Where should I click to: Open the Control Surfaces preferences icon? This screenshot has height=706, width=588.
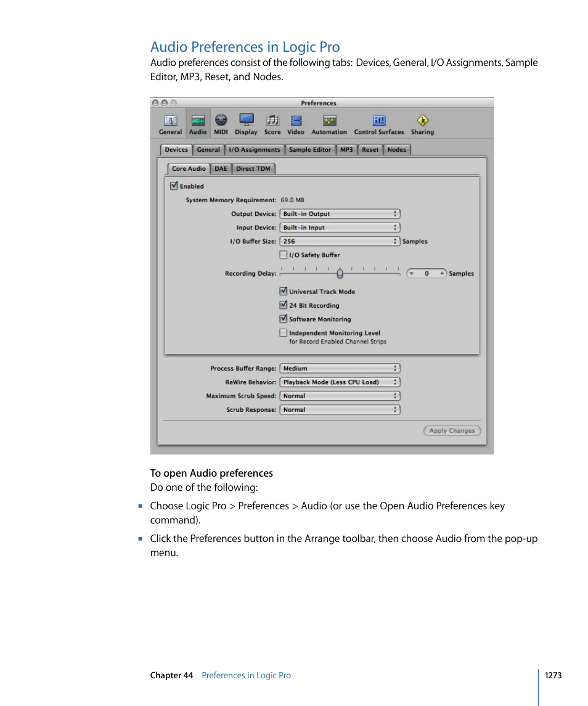tap(378, 125)
